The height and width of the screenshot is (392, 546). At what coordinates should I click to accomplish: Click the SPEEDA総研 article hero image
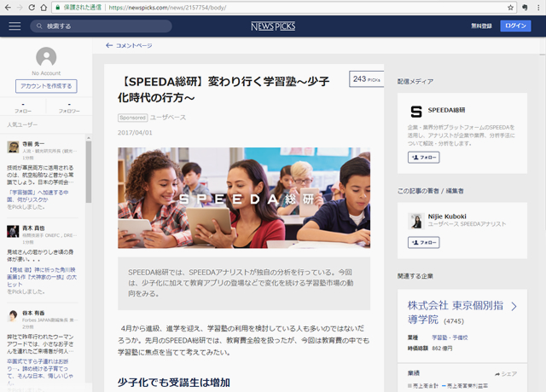point(244,198)
